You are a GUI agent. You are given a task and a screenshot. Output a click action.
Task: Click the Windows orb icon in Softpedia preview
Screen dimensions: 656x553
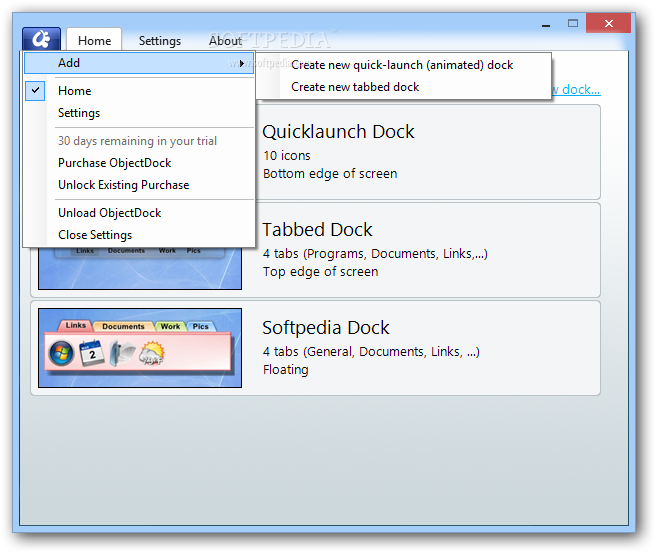coord(62,353)
